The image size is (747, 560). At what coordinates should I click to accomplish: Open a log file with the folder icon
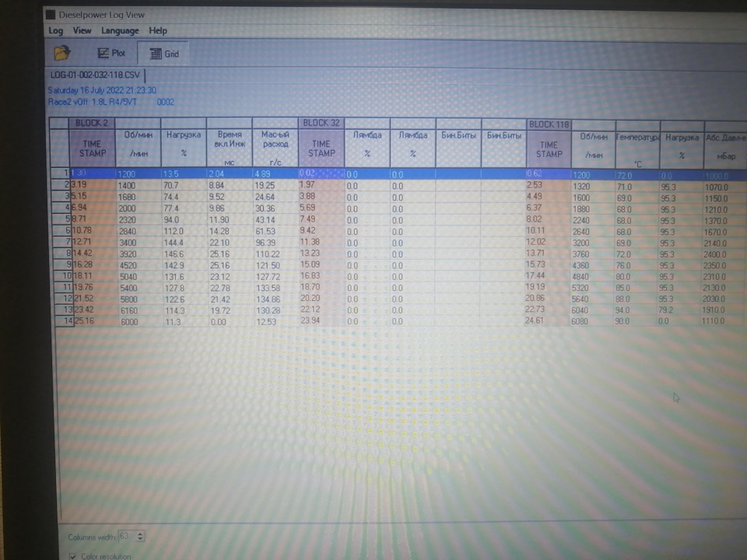click(62, 52)
